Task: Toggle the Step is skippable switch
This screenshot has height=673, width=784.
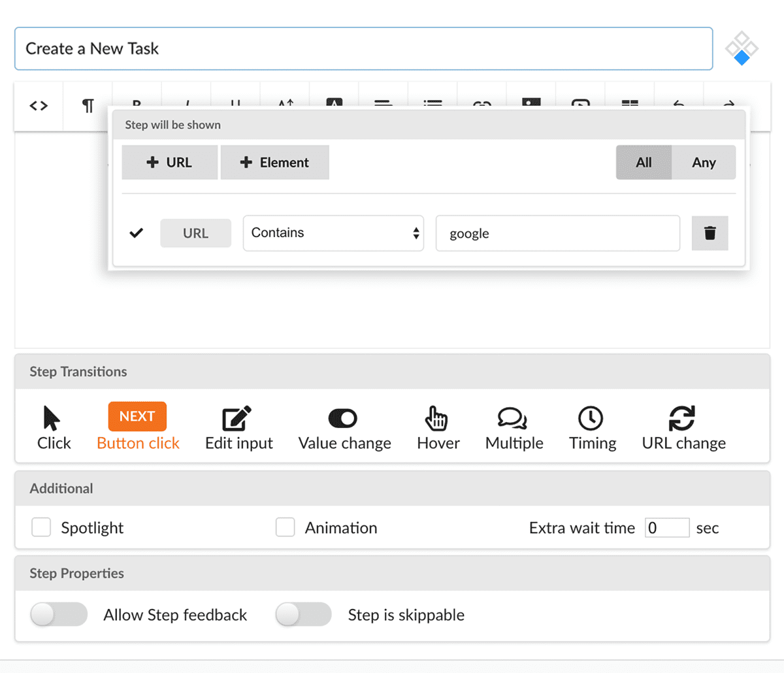Action: tap(303, 614)
